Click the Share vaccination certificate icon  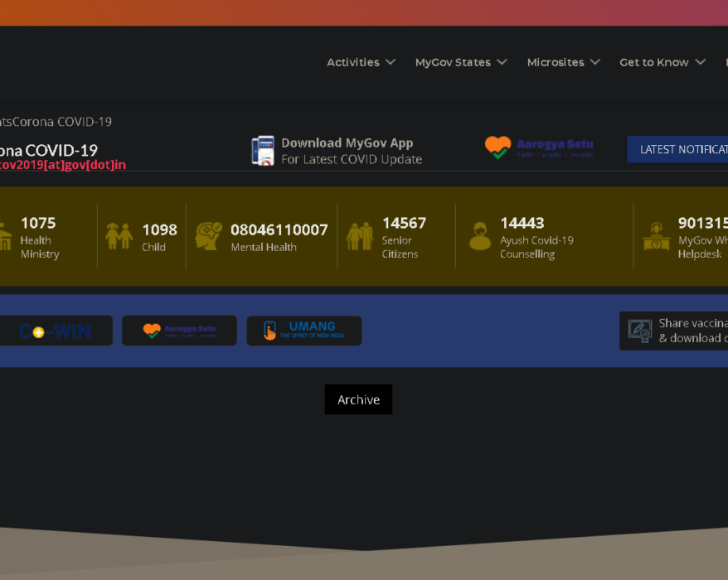click(x=640, y=331)
